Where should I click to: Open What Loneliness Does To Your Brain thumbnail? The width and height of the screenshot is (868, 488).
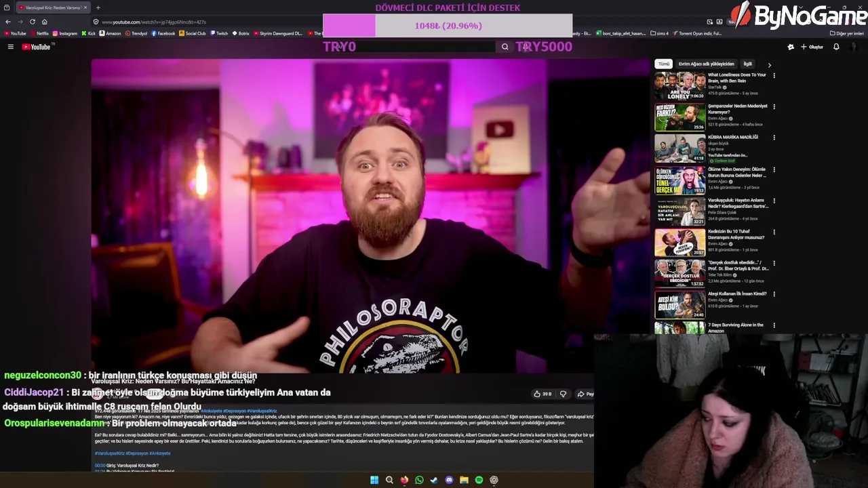[679, 86]
